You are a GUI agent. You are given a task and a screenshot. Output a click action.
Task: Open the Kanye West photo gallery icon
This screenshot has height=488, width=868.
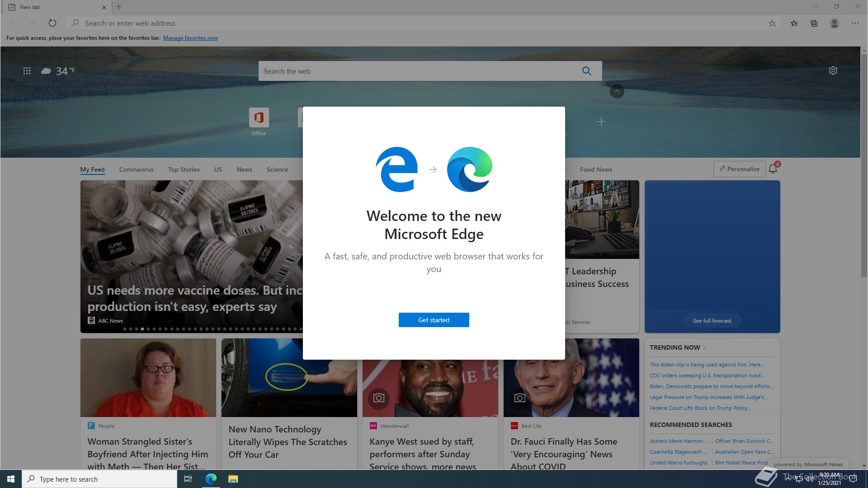[x=378, y=398]
